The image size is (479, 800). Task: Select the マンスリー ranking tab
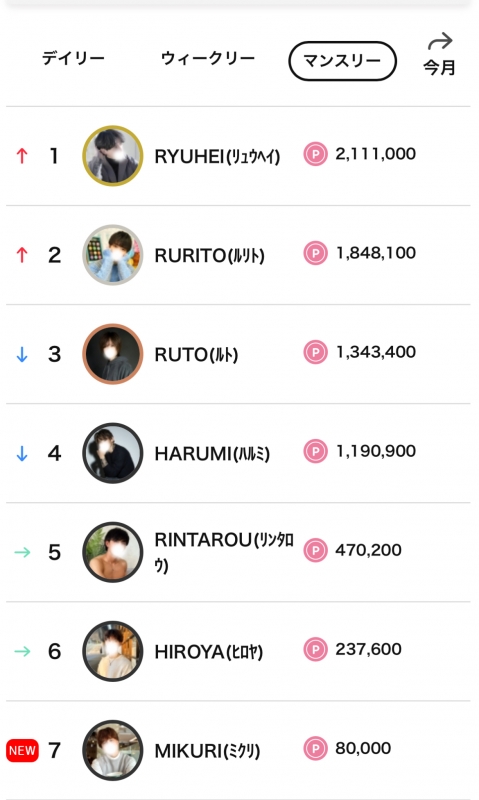click(342, 61)
